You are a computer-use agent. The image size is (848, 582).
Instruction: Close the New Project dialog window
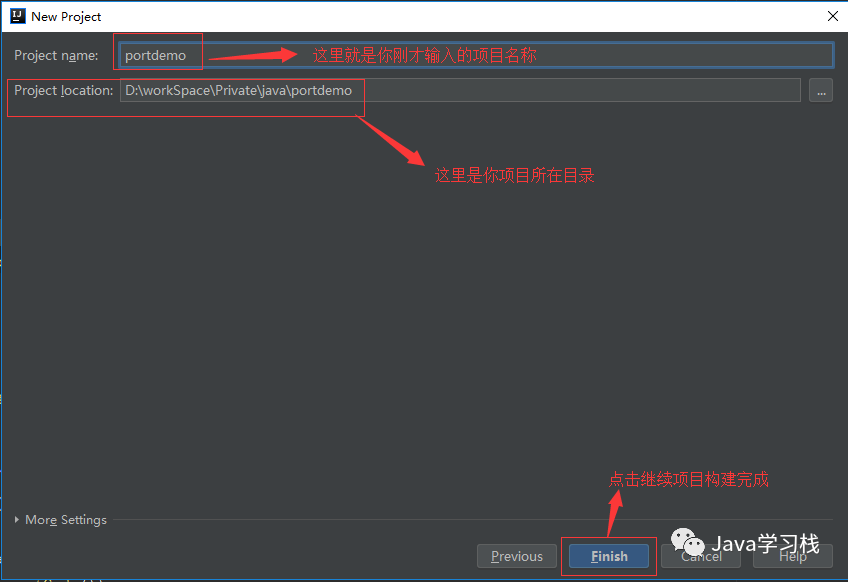[833, 16]
